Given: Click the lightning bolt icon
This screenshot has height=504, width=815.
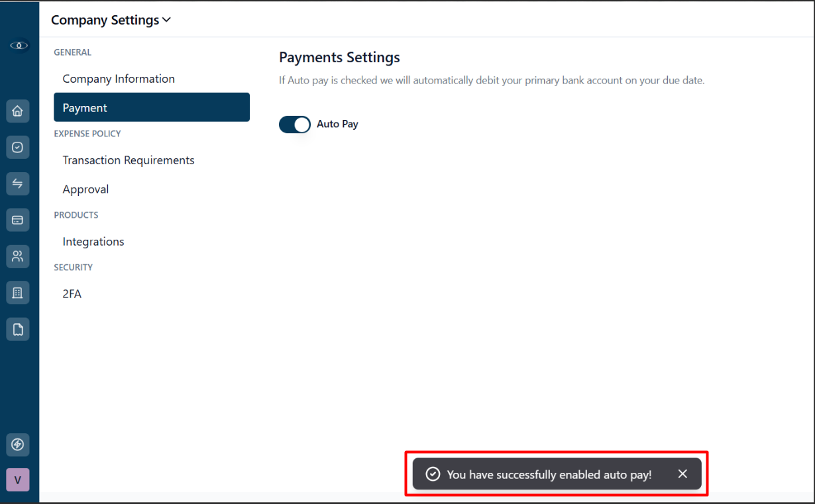Looking at the screenshot, I should pos(18,444).
